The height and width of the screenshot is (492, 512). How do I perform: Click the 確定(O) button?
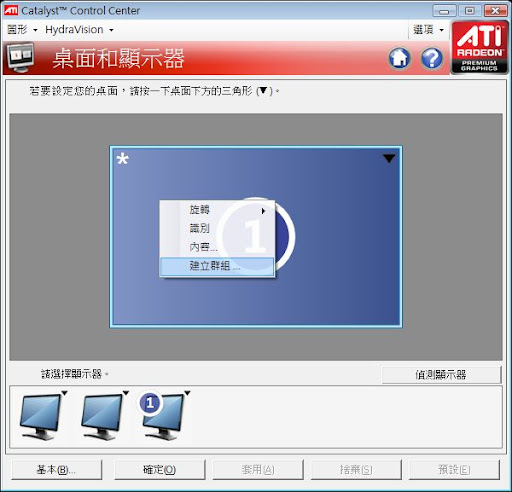pos(160,470)
